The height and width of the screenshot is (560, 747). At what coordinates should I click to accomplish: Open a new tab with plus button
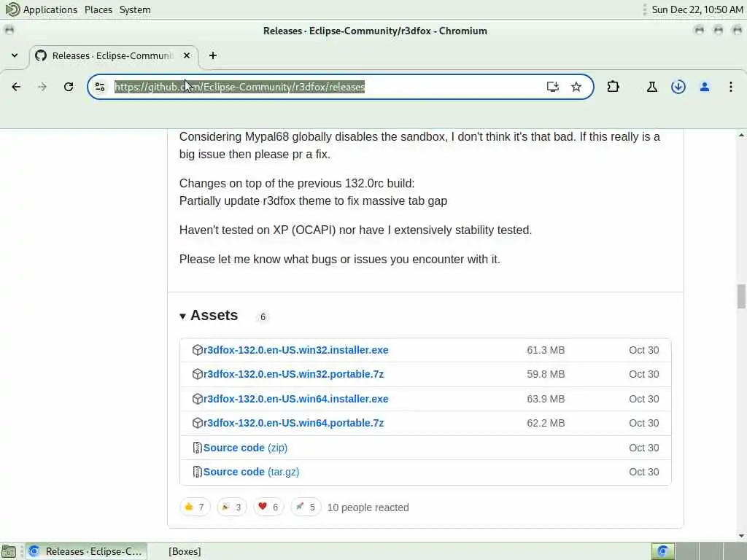(213, 55)
